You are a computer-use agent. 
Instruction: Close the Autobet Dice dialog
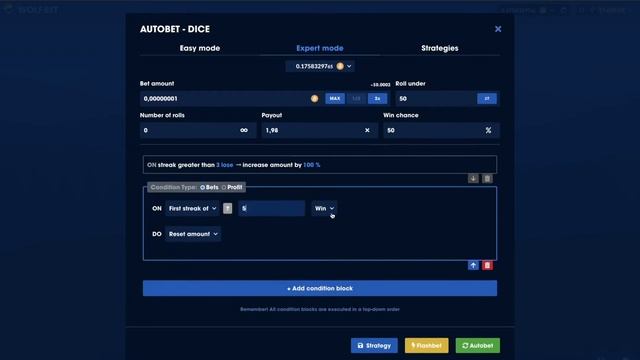pos(498,29)
